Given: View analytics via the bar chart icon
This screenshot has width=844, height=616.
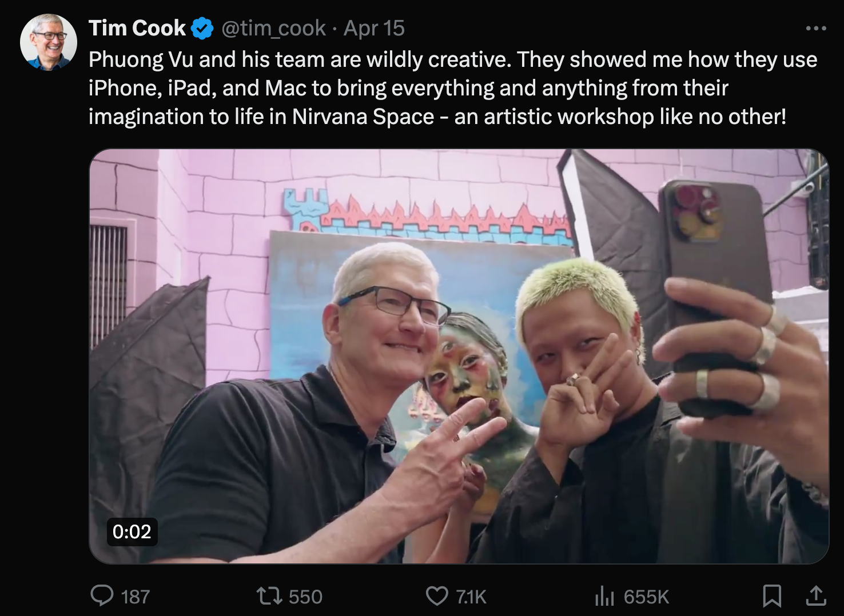Looking at the screenshot, I should tap(604, 597).
